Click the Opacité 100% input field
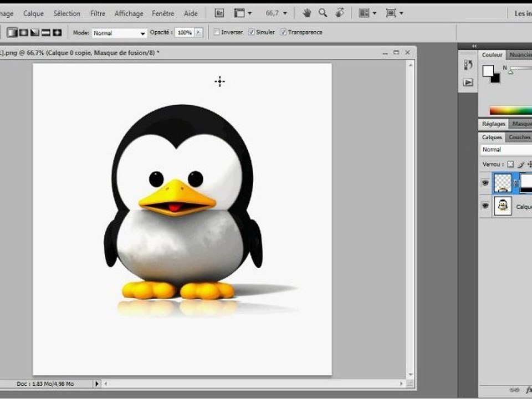 tap(185, 33)
